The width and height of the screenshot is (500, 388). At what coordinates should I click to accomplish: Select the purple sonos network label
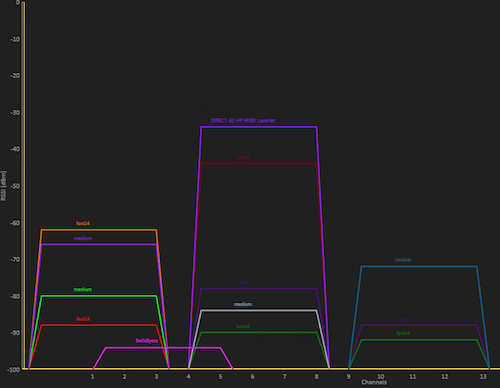(x=403, y=319)
